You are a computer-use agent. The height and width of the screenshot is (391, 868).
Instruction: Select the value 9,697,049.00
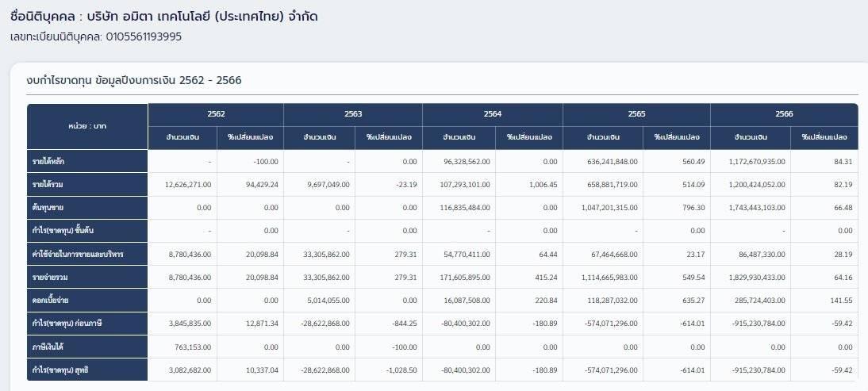[x=327, y=185]
